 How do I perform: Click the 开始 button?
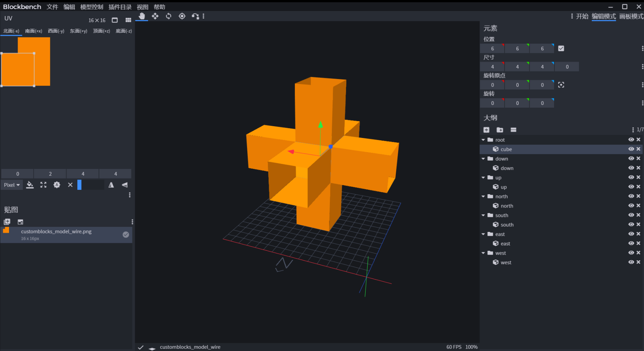point(582,17)
